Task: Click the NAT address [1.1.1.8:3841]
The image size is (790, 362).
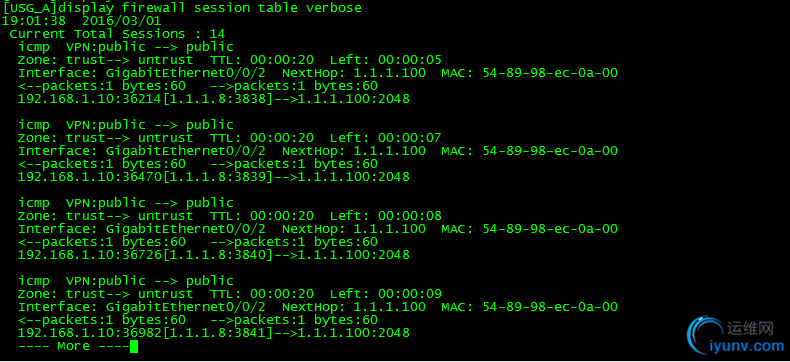Action: coord(218,333)
